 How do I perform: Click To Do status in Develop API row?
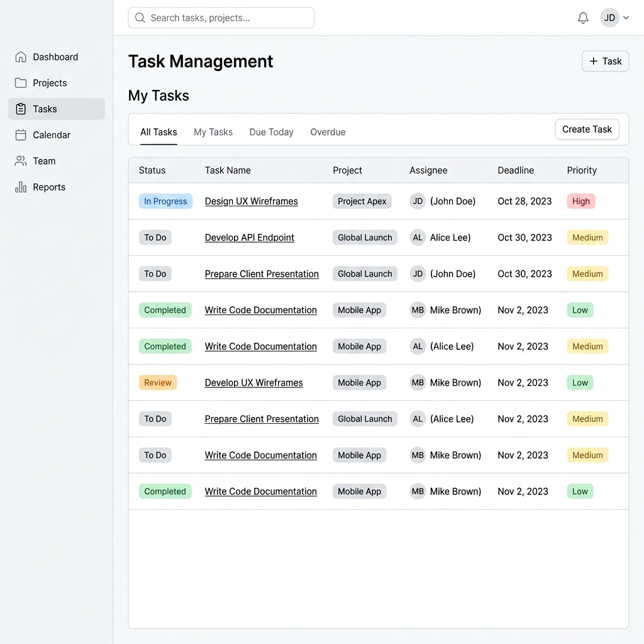[155, 237]
